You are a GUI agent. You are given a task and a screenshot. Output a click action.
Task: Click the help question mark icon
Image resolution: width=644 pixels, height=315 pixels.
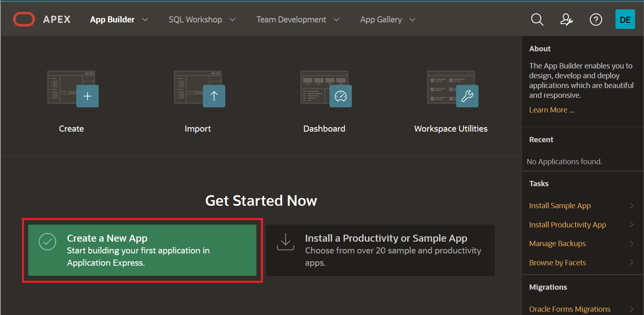(x=596, y=19)
